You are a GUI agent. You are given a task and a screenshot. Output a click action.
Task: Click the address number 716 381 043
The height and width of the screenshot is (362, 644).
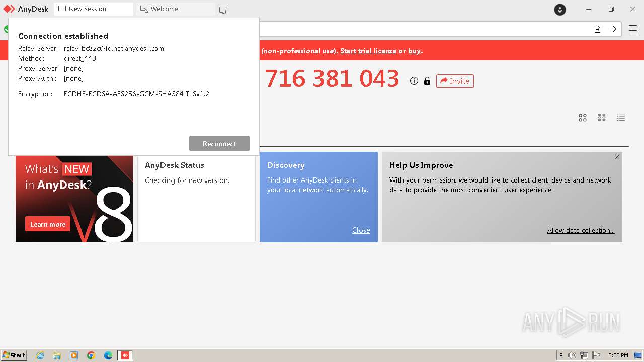coord(332,79)
